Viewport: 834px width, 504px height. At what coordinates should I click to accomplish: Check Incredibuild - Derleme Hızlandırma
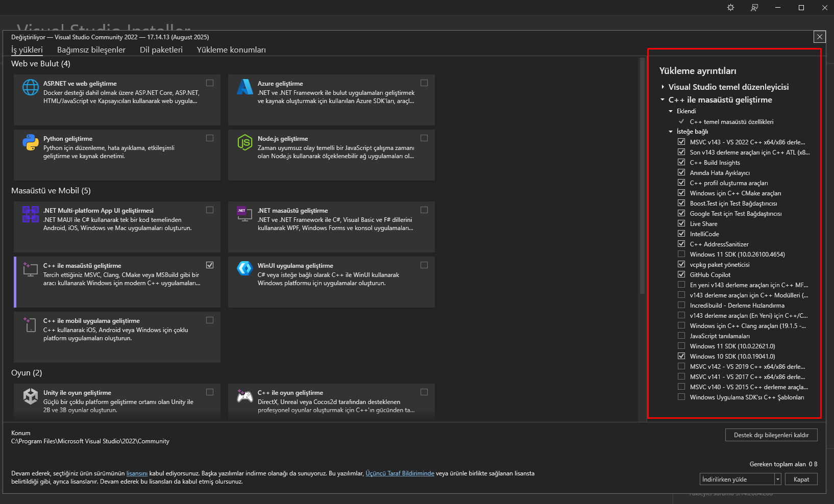click(681, 305)
